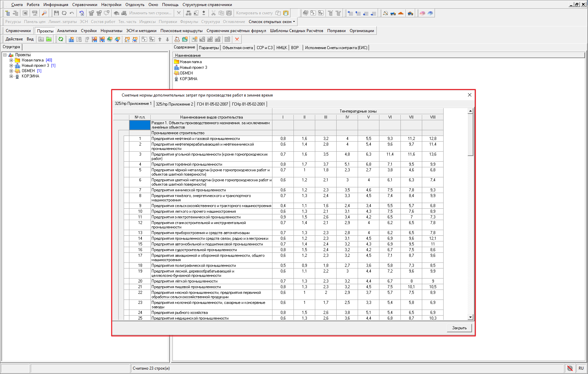Collapse the Проекты root node
Screen dimensions: 588x374
(x=5, y=55)
